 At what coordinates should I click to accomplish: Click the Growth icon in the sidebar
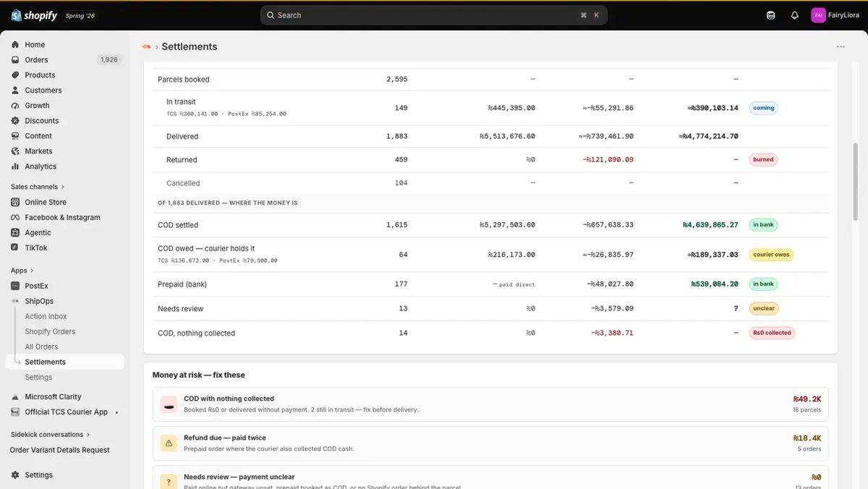pos(15,106)
